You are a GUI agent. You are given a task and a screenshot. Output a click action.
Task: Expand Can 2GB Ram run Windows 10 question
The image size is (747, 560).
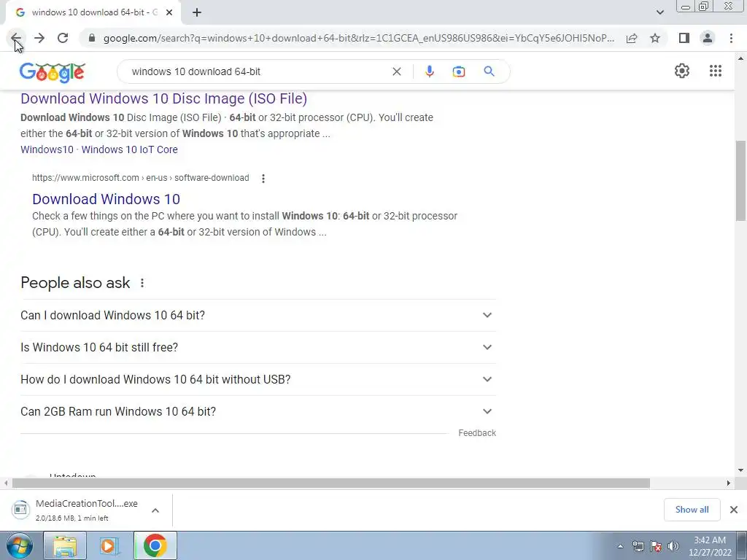pyautogui.click(x=258, y=411)
